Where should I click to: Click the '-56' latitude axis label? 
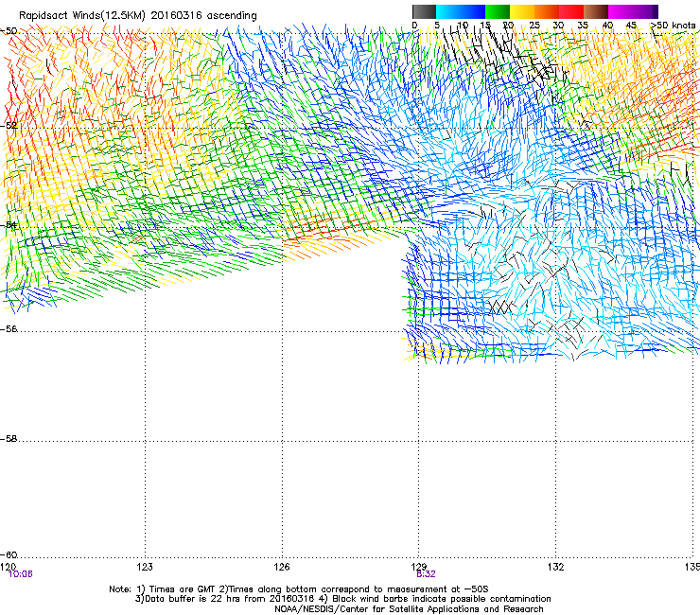click(9, 329)
